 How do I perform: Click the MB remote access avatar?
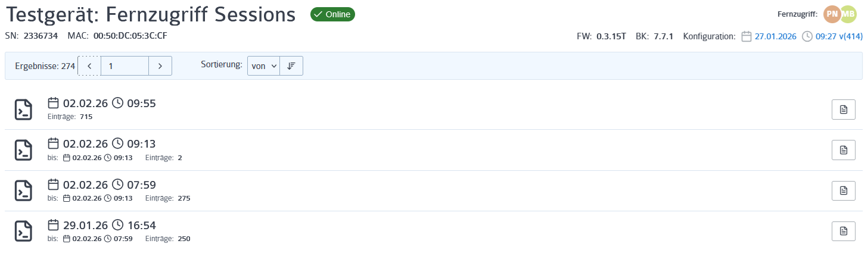click(848, 14)
